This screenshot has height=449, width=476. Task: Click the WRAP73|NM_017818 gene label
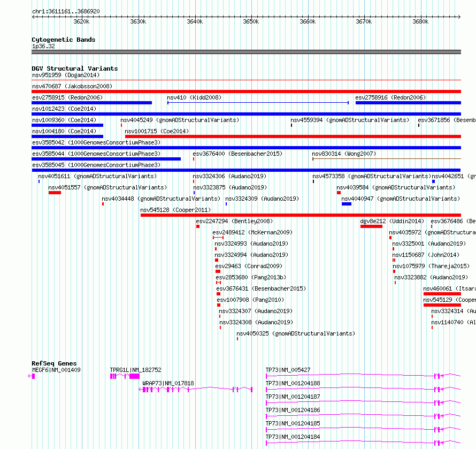click(168, 383)
